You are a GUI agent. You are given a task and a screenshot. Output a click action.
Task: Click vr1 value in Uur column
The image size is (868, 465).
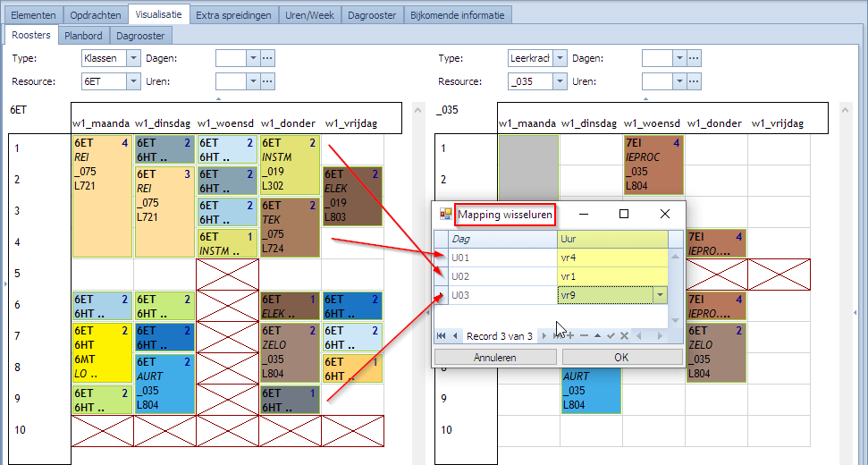(x=612, y=276)
